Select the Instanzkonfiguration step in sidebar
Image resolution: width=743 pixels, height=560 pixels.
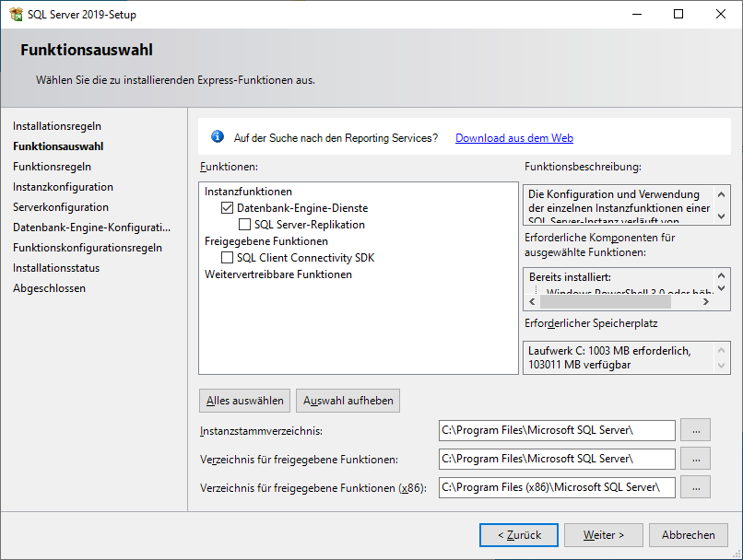coord(63,187)
